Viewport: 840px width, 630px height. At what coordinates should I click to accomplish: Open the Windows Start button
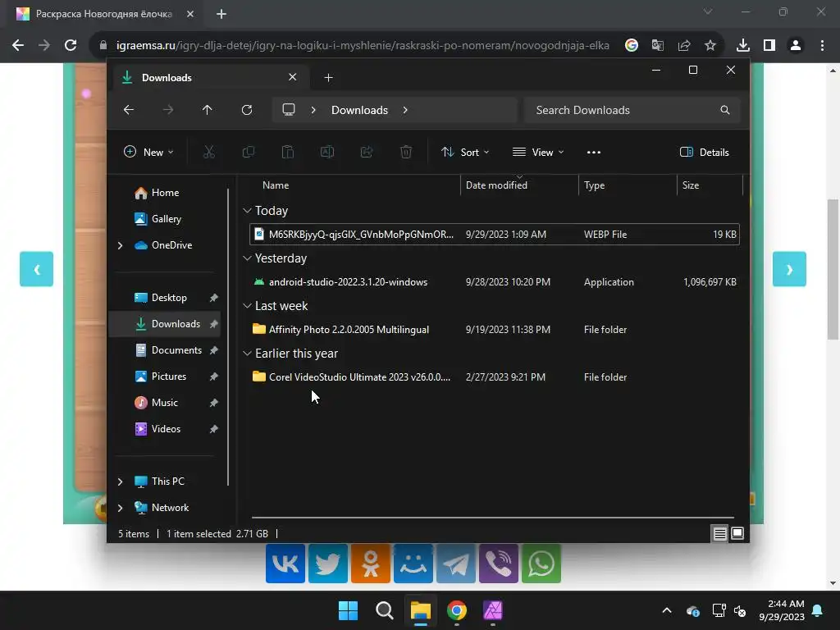click(x=348, y=610)
